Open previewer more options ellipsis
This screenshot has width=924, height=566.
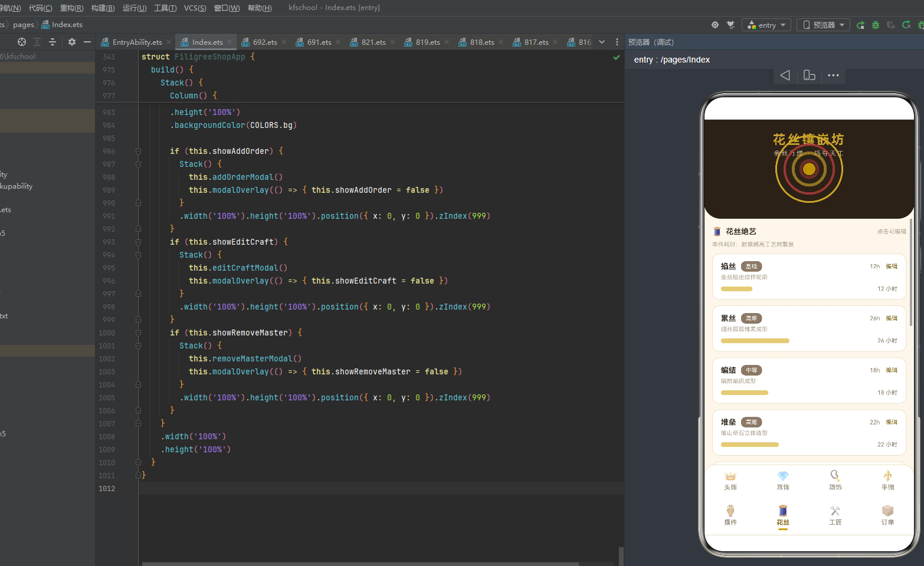(x=833, y=75)
